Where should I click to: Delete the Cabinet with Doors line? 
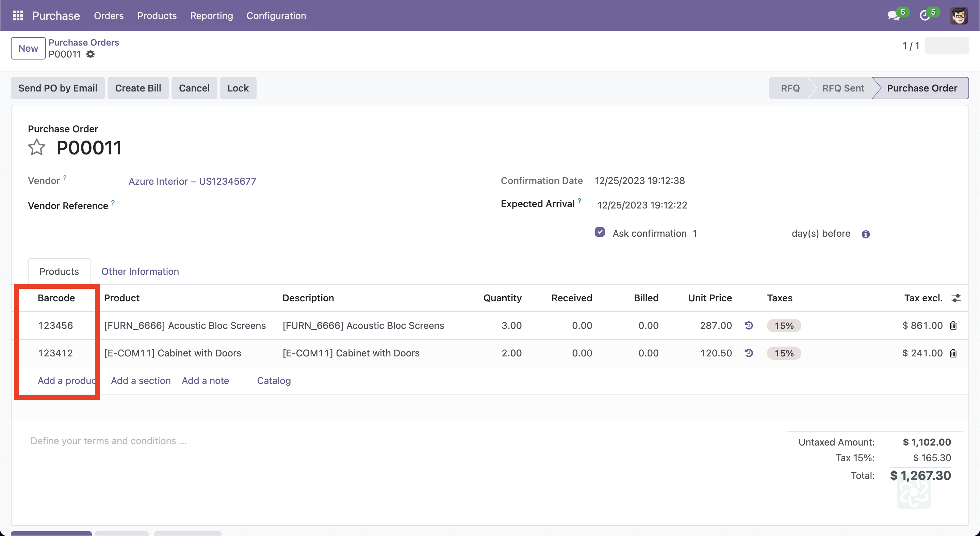tap(953, 353)
